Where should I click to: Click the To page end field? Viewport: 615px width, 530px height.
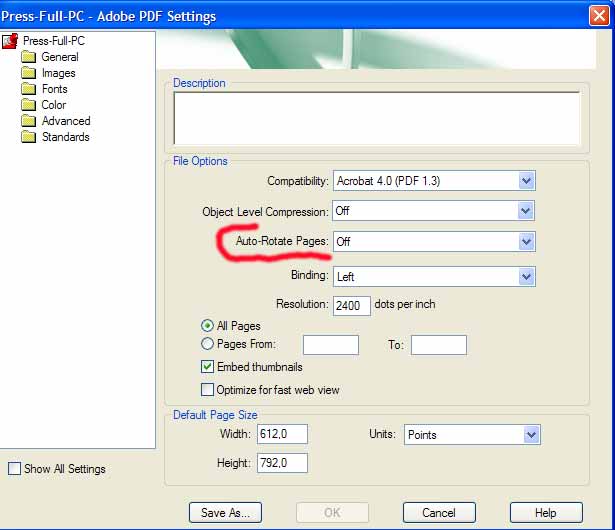[x=439, y=345]
